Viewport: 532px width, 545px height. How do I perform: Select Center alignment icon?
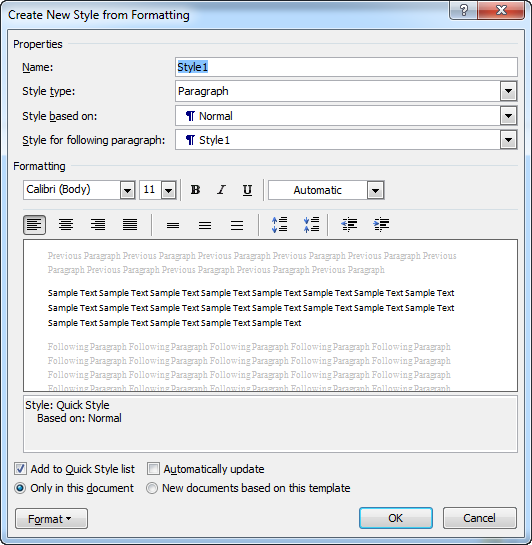66,225
